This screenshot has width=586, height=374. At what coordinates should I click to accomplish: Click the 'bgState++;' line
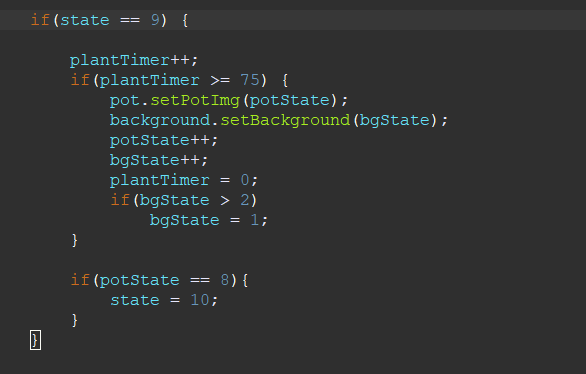tap(159, 160)
